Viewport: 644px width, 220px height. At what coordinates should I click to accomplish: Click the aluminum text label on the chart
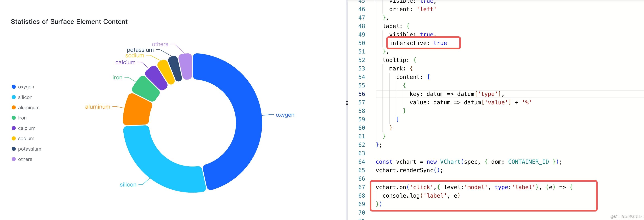tap(98, 107)
